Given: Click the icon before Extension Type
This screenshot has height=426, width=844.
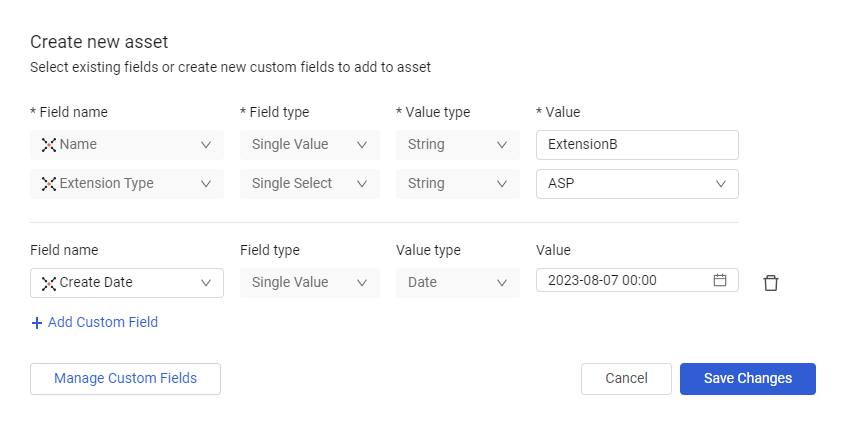Looking at the screenshot, I should pos(48,184).
